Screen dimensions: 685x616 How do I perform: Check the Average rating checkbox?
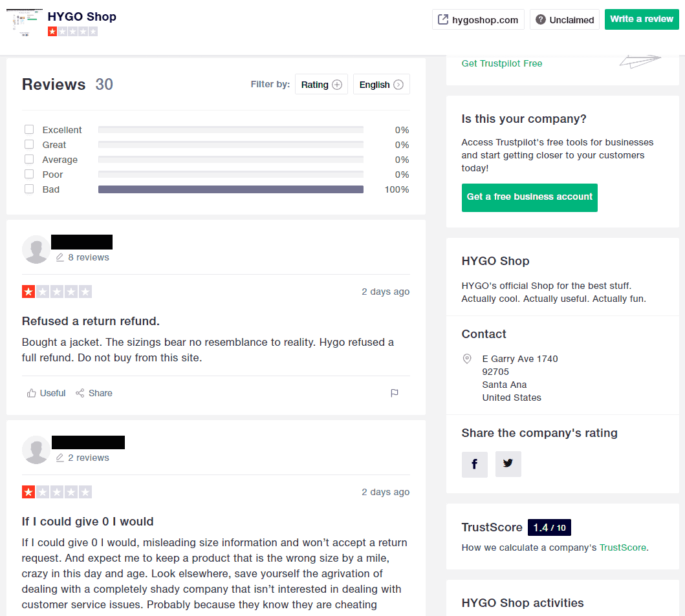click(28, 158)
